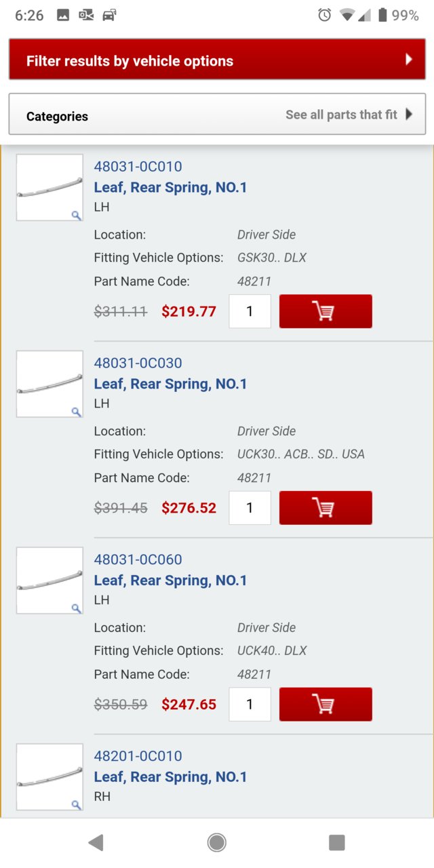434x868 pixels.
Task: Expand Filter results by vehicle options
Action: 217,60
